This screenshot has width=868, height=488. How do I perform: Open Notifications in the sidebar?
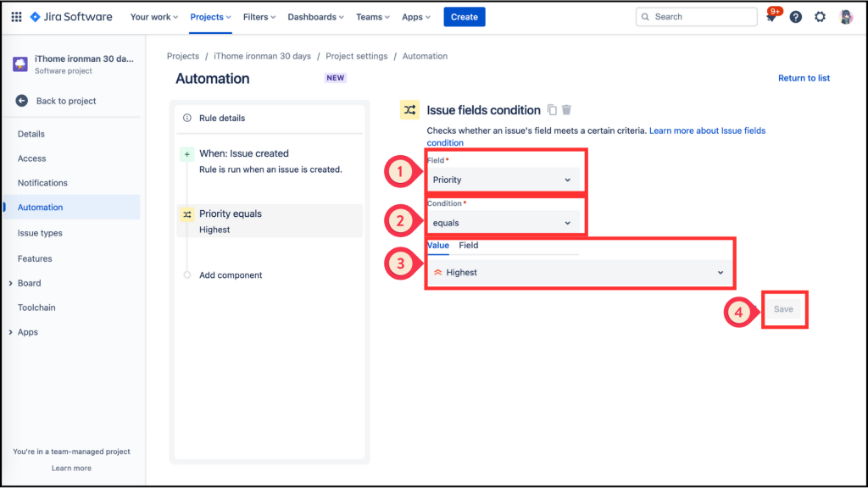[42, 183]
